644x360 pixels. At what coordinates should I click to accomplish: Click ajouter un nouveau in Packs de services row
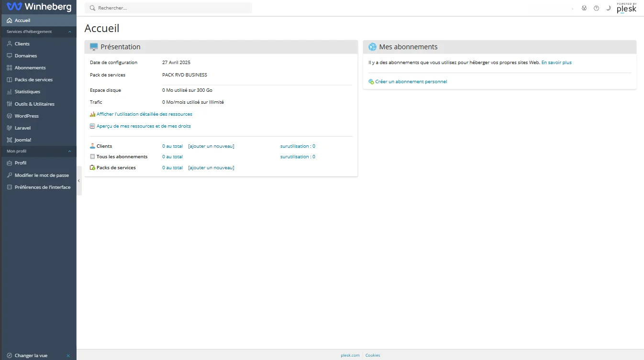coord(211,168)
